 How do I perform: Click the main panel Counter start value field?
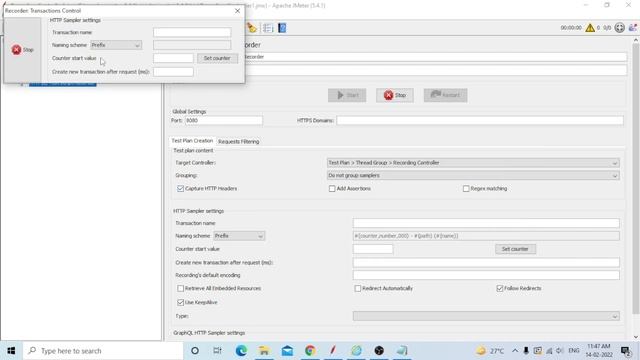(373, 249)
